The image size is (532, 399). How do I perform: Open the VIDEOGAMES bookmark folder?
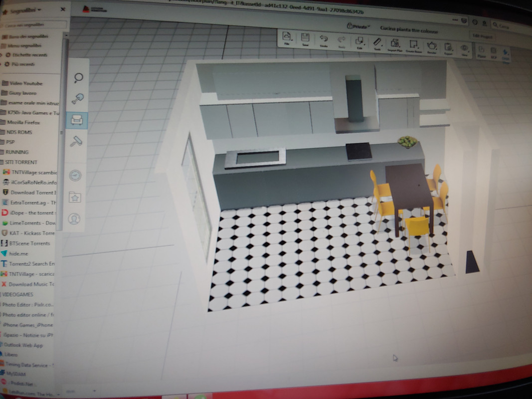(x=17, y=294)
